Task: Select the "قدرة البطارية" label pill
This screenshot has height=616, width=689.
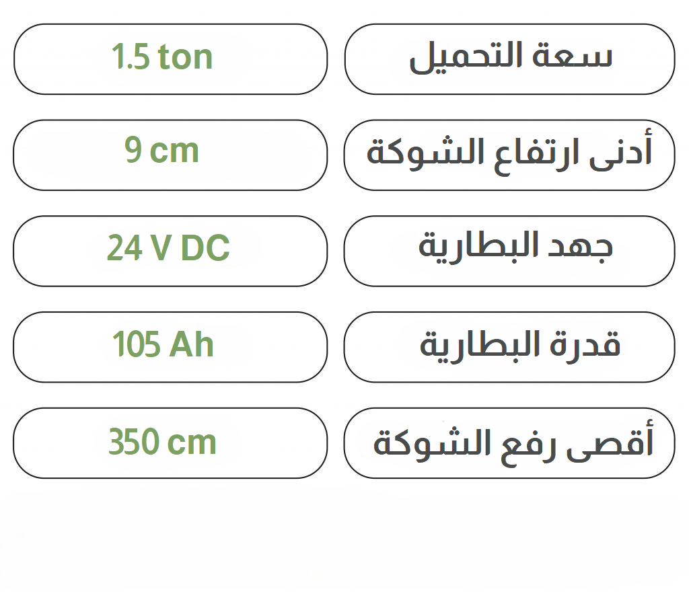Action: click(509, 347)
